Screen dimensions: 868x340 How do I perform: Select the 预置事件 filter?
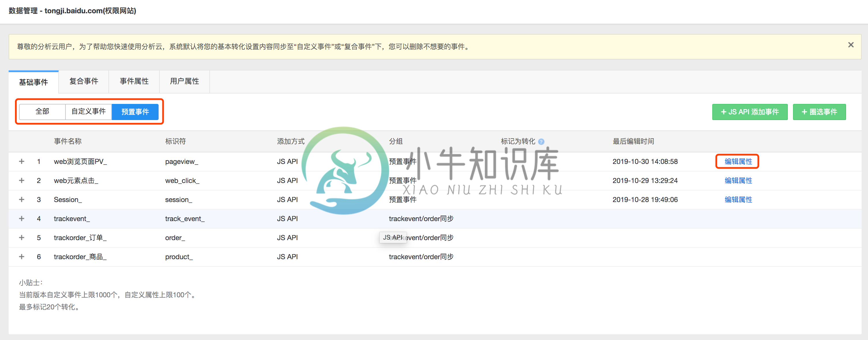pos(135,112)
